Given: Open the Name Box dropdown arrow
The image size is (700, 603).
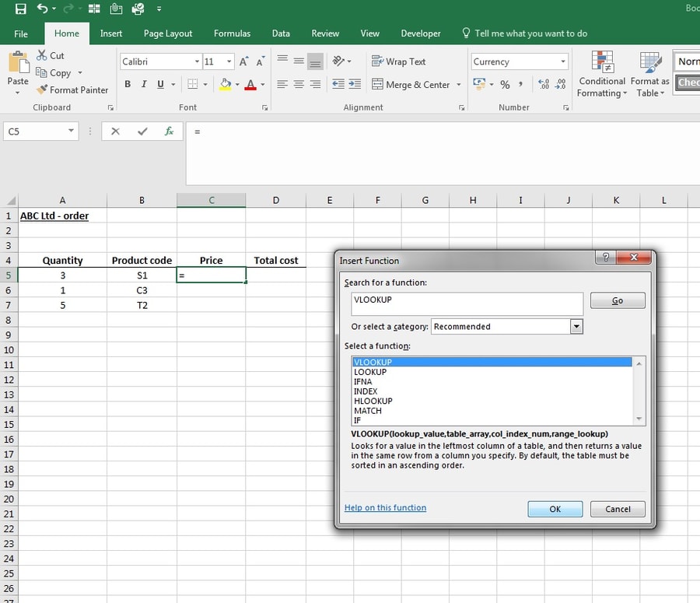Looking at the screenshot, I should [71, 131].
